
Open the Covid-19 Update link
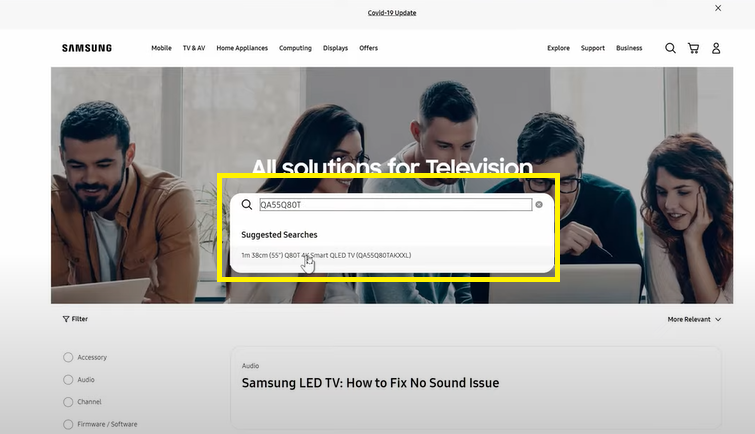click(392, 13)
